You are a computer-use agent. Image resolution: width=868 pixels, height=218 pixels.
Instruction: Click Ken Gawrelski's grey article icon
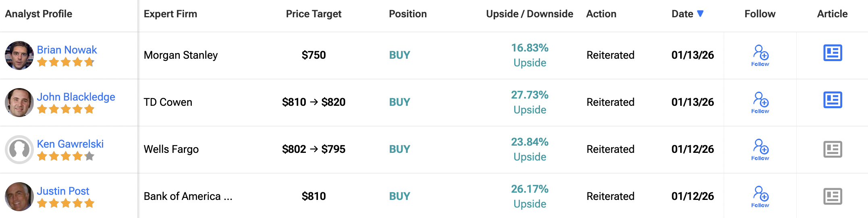pyautogui.click(x=833, y=149)
